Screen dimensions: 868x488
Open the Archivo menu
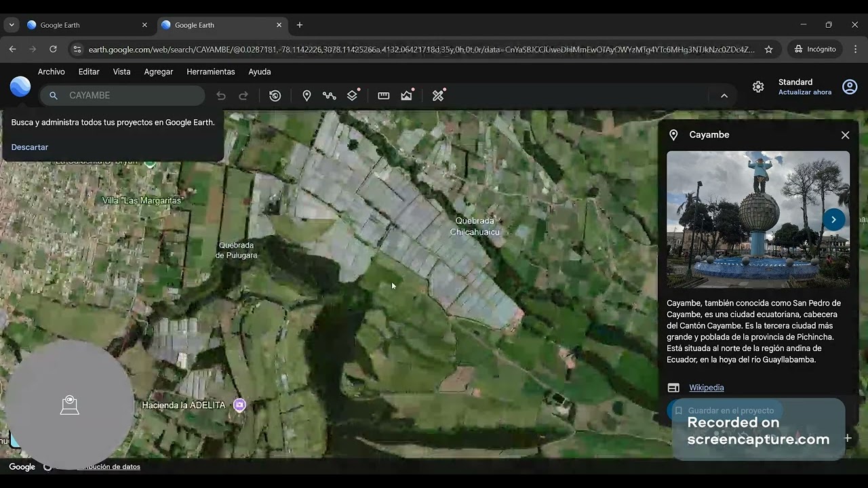click(52, 72)
